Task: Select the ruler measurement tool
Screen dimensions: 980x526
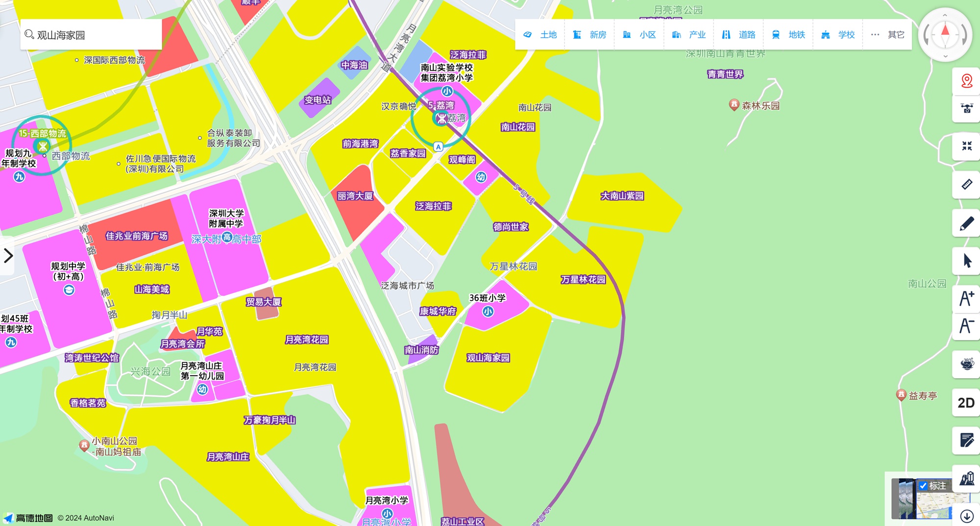Action: coord(966,185)
